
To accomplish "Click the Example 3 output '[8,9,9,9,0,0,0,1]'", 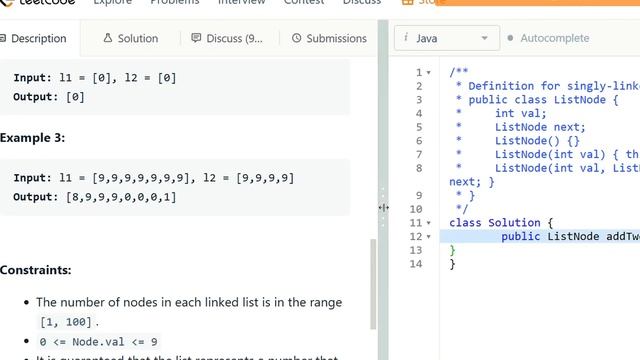I will click(x=121, y=197).
